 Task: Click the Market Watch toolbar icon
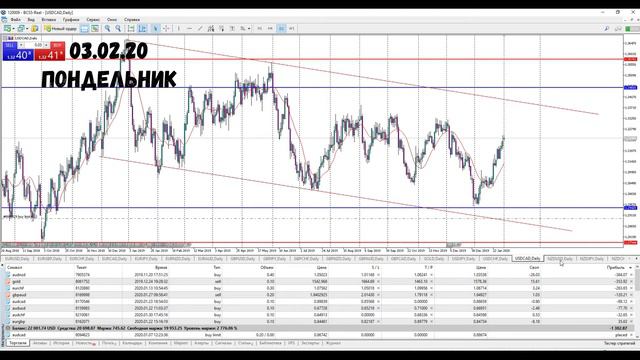click(35, 29)
